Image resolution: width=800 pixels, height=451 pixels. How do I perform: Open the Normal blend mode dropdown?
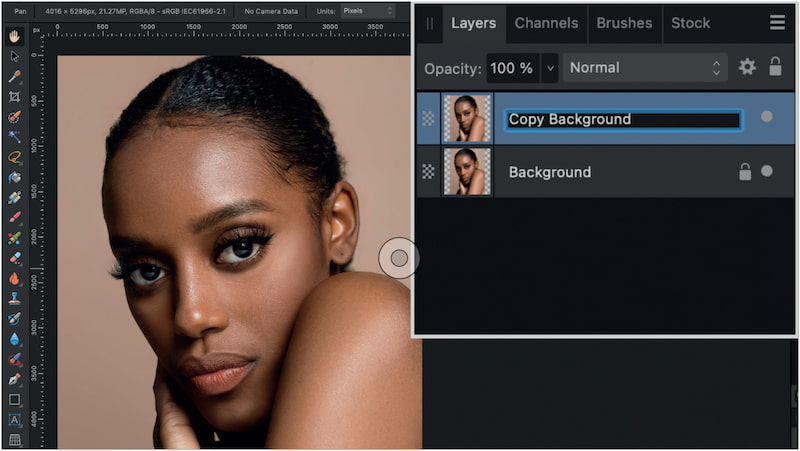tap(645, 67)
